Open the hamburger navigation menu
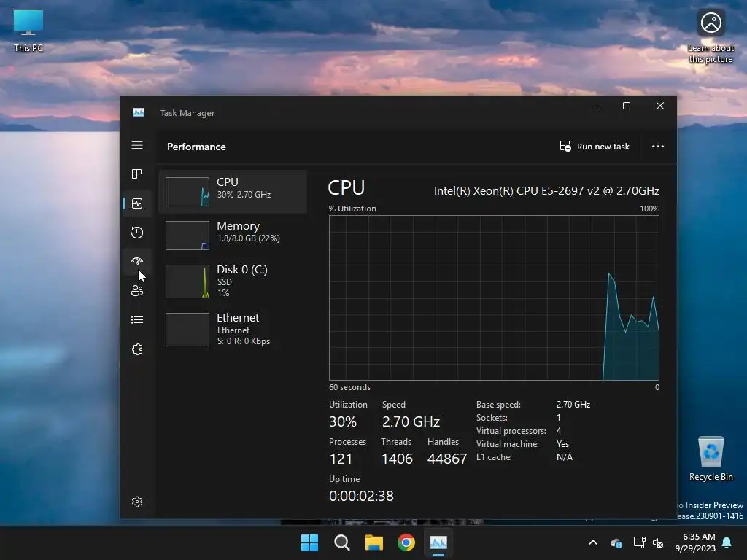Image resolution: width=747 pixels, height=560 pixels. pos(137,145)
